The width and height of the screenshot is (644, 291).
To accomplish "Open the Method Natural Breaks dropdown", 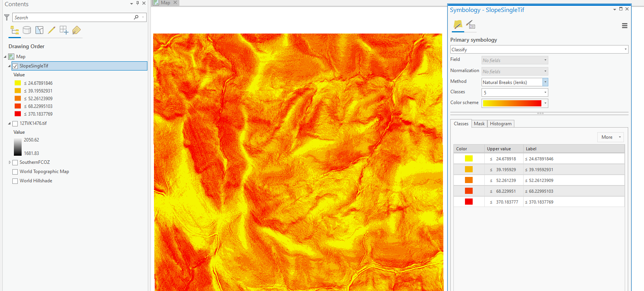I will coord(545,82).
